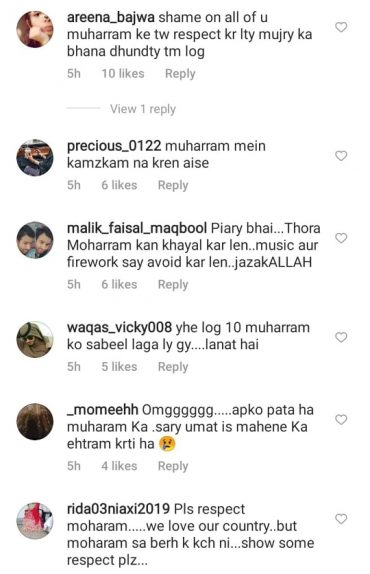Screen dimensions: 370x574
Task: Show who liked areena_bajwa's comment, 10 likes
Action: pyautogui.click(x=123, y=74)
